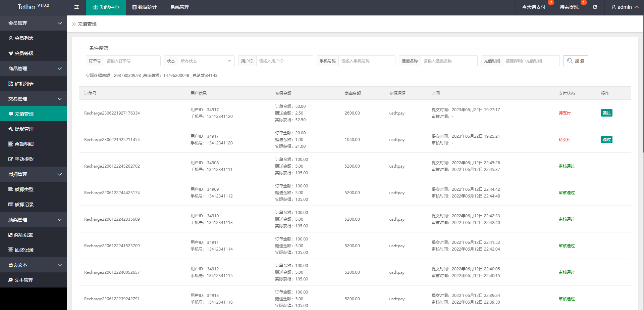This screenshot has width=644, height=310.
Task: Open 文本管理 in sidebar
Action: [34, 280]
